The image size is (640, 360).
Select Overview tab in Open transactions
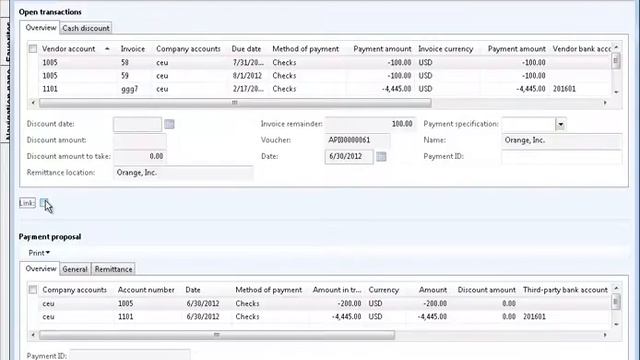(40, 28)
